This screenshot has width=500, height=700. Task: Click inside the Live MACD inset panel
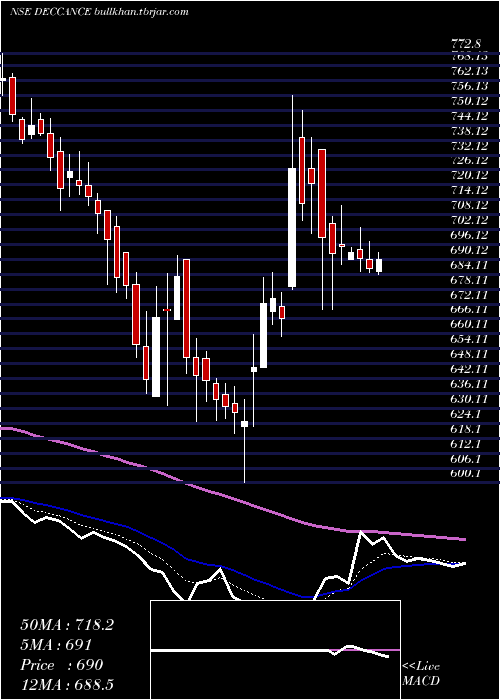(x=275, y=650)
